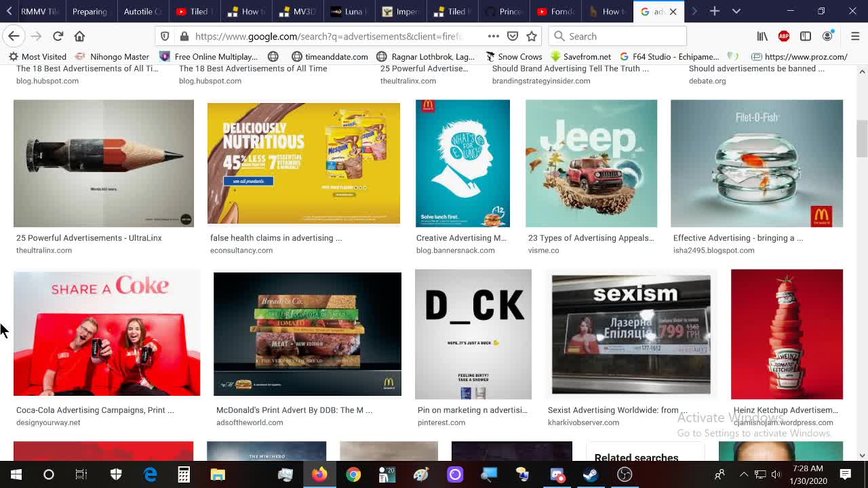Open Steam from taskbar
Screen dimensions: 868x488
click(591, 474)
